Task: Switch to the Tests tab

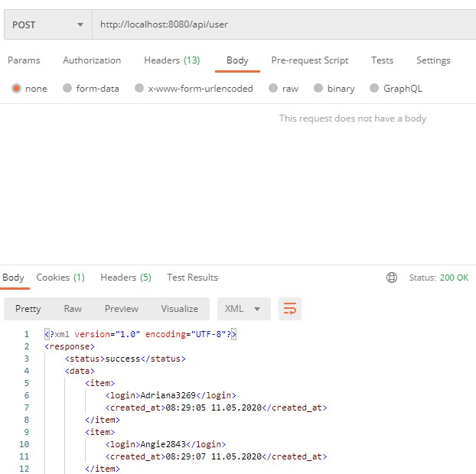Action: [382, 60]
